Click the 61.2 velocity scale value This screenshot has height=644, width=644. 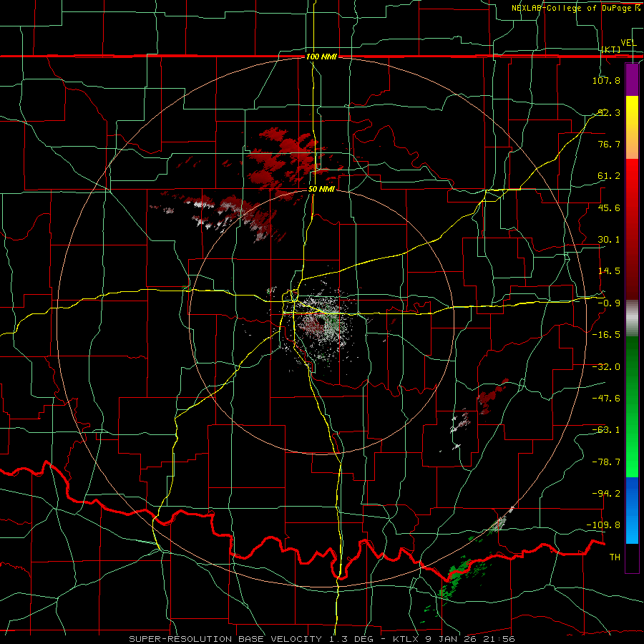(609, 176)
